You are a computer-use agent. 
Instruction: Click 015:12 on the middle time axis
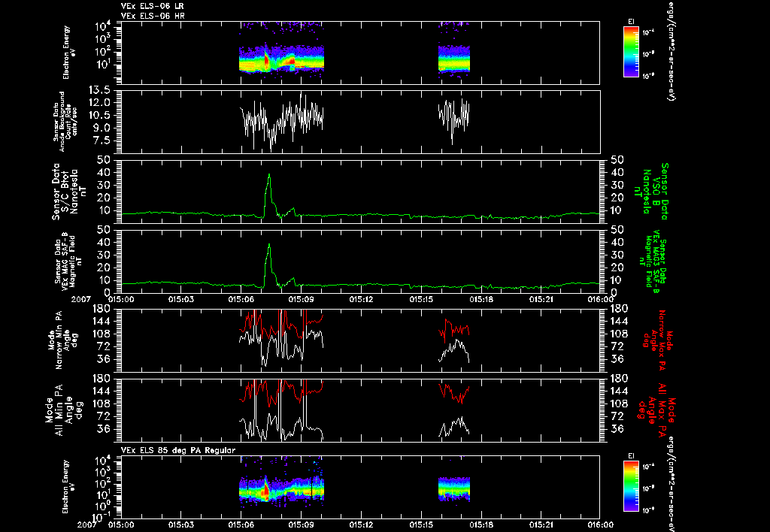click(361, 299)
